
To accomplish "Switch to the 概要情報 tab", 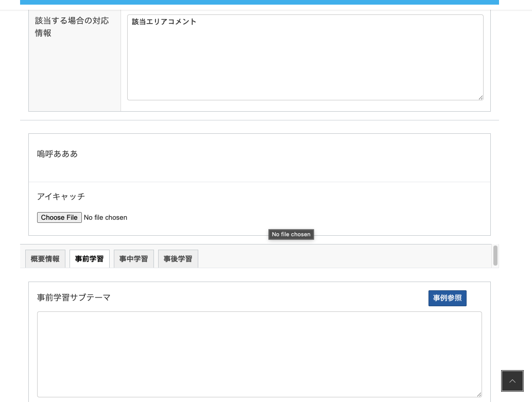I will pyautogui.click(x=45, y=259).
